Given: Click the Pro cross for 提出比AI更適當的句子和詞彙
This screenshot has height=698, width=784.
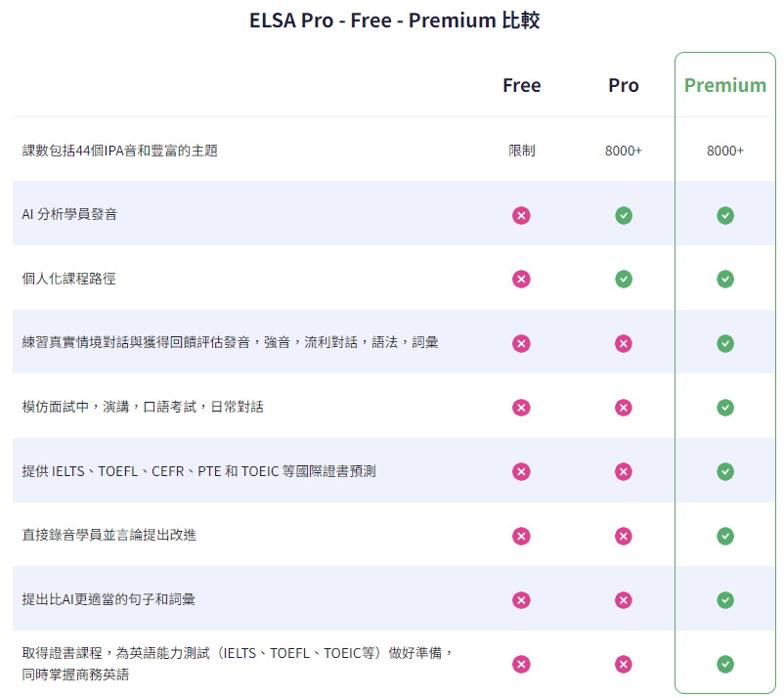Looking at the screenshot, I should coord(624,600).
